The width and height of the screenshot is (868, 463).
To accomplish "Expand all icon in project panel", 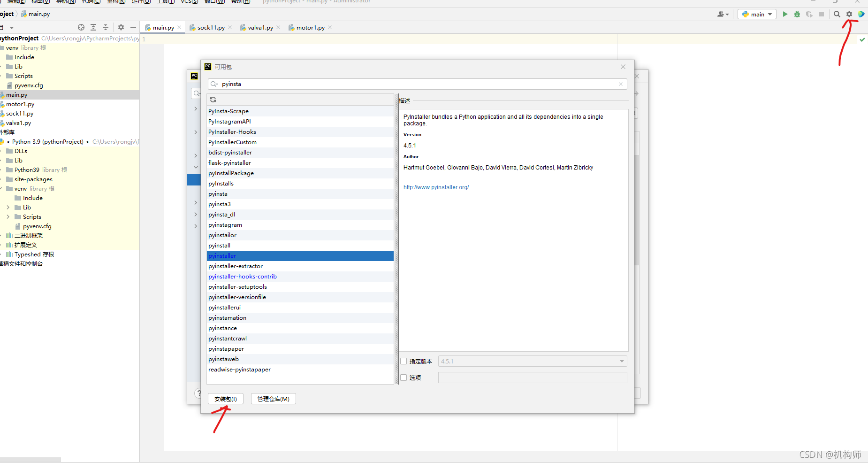I will click(x=93, y=27).
